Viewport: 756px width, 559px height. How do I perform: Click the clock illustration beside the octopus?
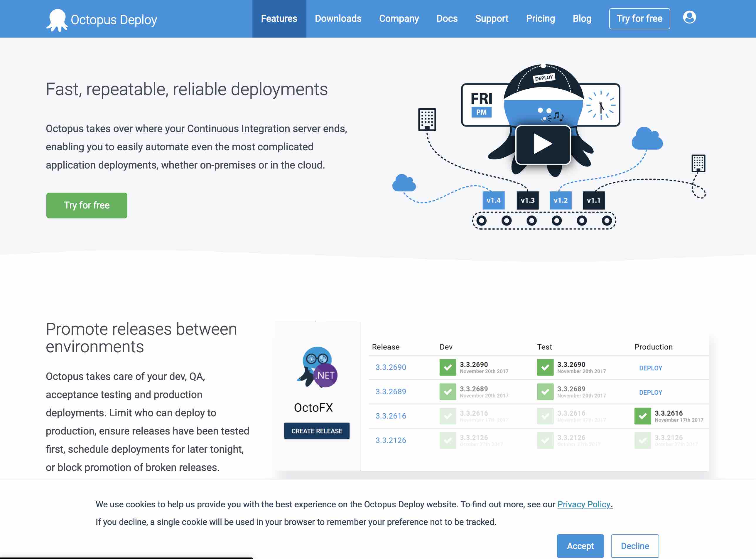click(601, 105)
